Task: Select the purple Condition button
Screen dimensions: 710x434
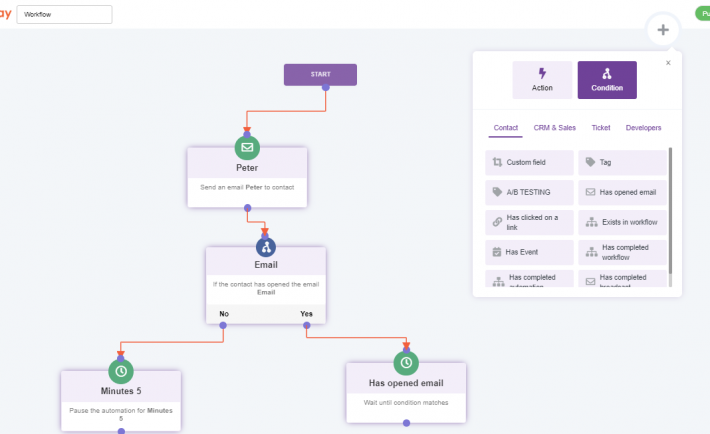Action: coord(606,80)
